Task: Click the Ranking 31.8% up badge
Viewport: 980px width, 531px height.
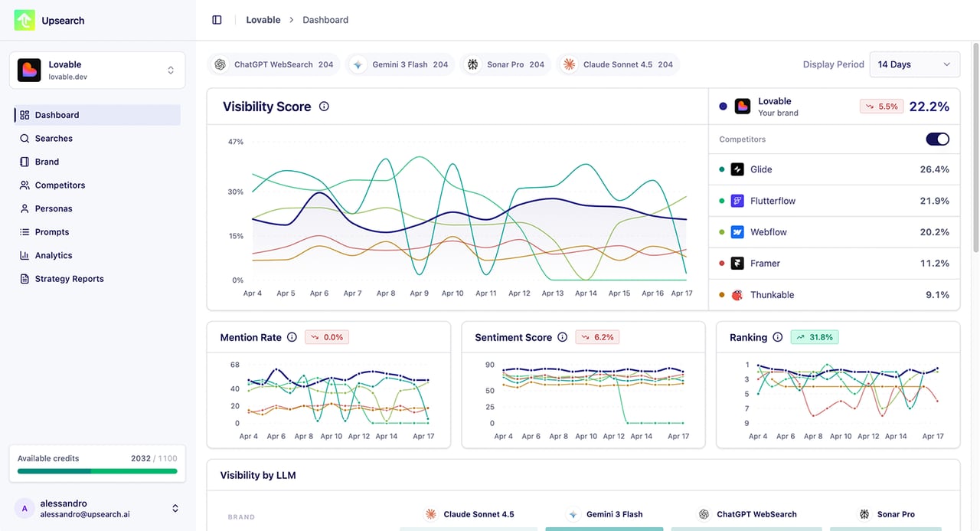Action: [814, 337]
